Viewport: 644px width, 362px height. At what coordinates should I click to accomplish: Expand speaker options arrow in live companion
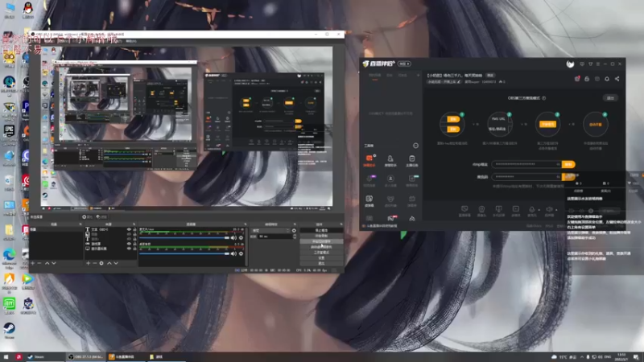pyautogui.click(x=556, y=210)
